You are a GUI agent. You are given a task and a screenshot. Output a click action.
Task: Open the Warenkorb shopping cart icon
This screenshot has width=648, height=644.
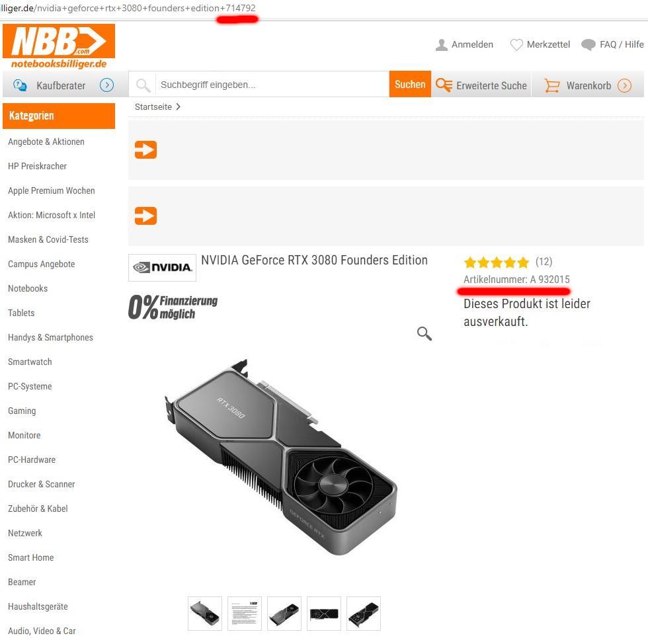coord(551,85)
